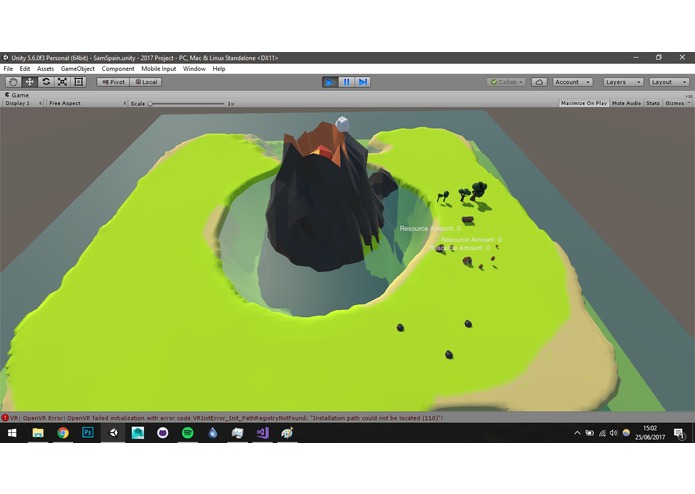Viewport: 695px width, 494px height.
Task: Open Photoshop from taskbar
Action: coord(88,433)
